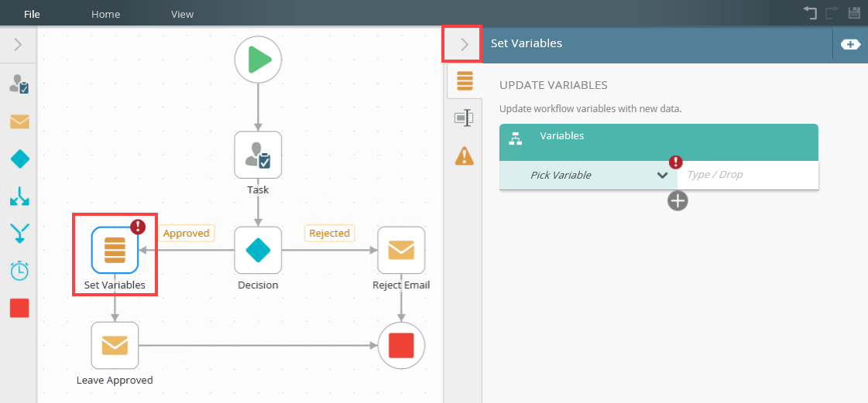Open the Errors warning tab

(464, 155)
